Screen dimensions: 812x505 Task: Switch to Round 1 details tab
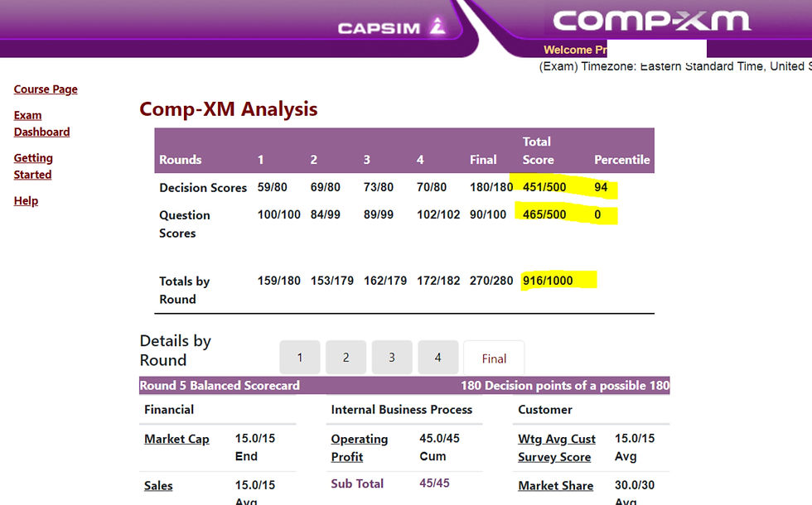300,358
